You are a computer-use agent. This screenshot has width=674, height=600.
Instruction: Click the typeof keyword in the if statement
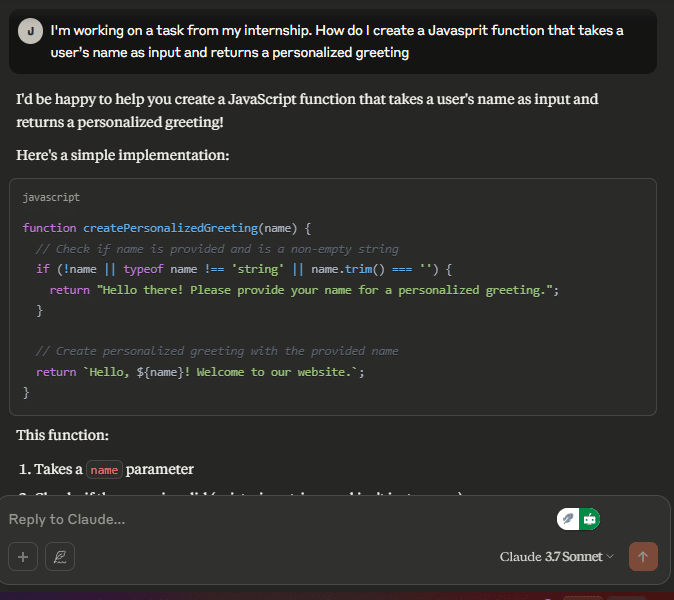click(143, 269)
